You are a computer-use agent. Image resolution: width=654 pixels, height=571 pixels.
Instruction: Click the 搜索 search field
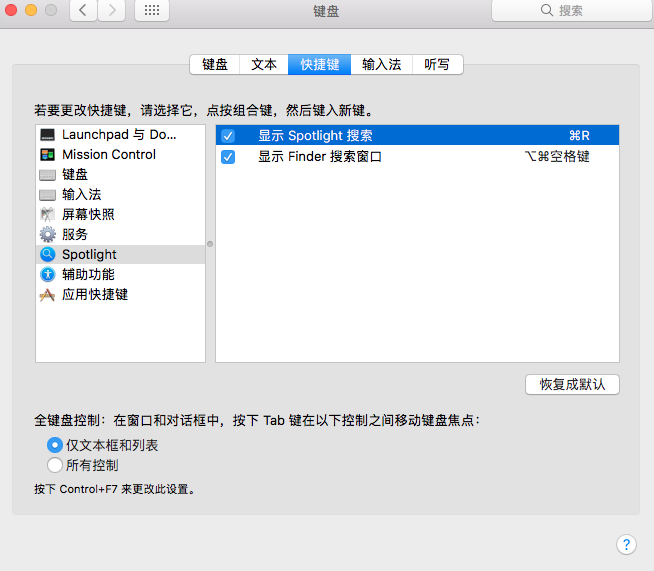[572, 10]
